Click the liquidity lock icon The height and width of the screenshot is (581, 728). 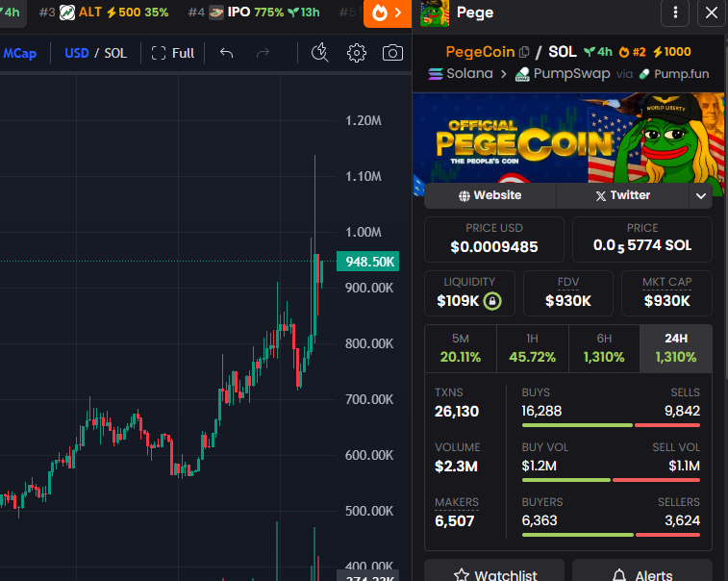click(492, 301)
